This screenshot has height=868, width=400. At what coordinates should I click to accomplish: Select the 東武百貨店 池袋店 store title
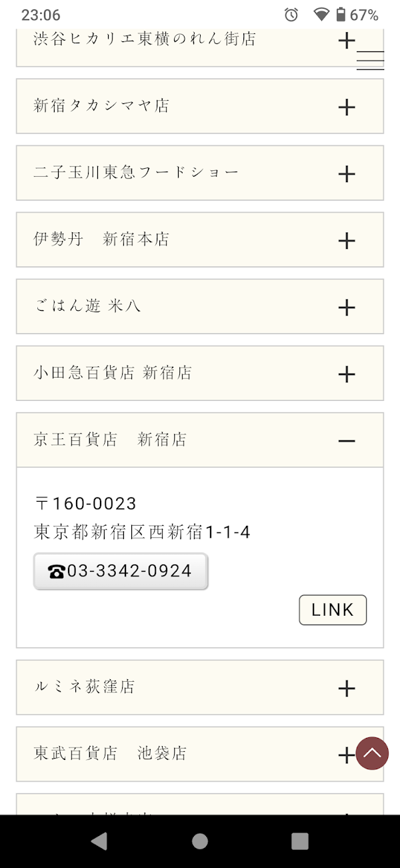110,753
